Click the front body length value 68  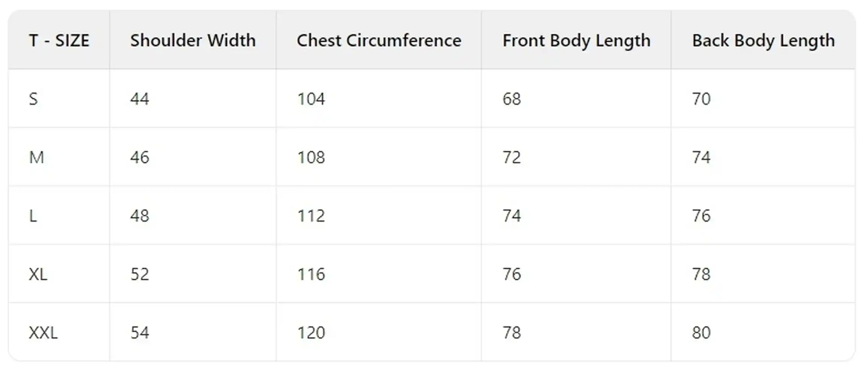pyautogui.click(x=511, y=99)
